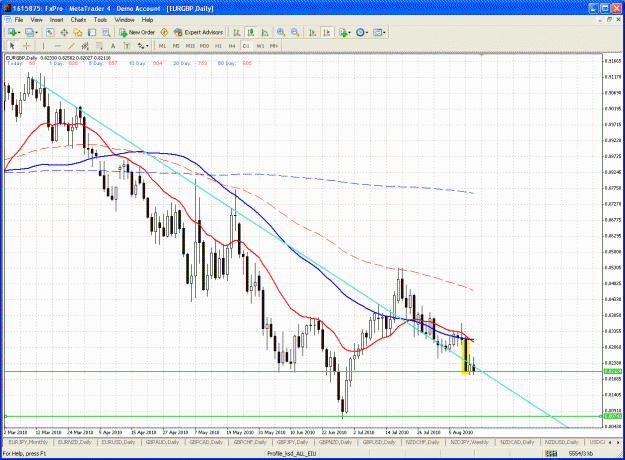Open the Market Watch window icon
This screenshot has height=460, width=625.
50,32
